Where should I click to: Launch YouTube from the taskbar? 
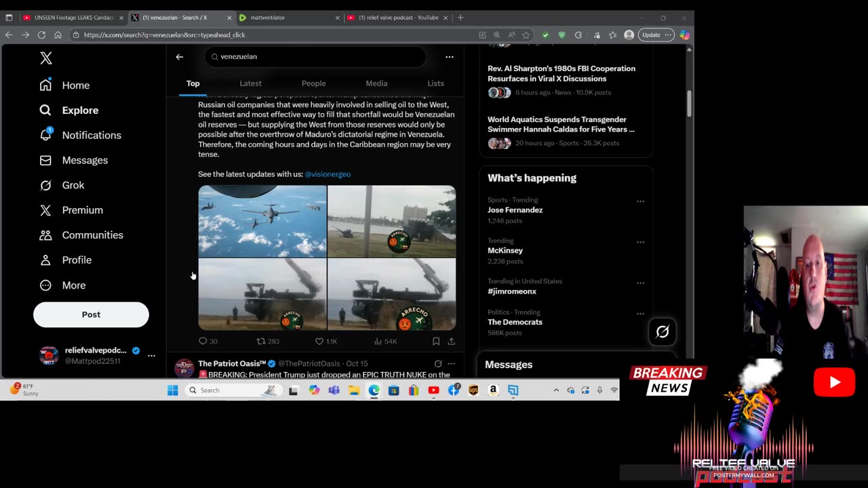(x=433, y=390)
